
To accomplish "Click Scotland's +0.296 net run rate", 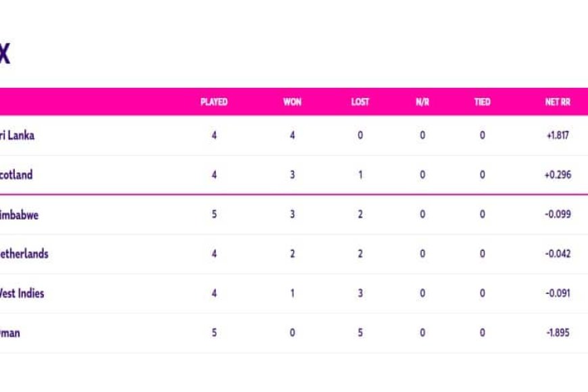I will click(x=558, y=175).
